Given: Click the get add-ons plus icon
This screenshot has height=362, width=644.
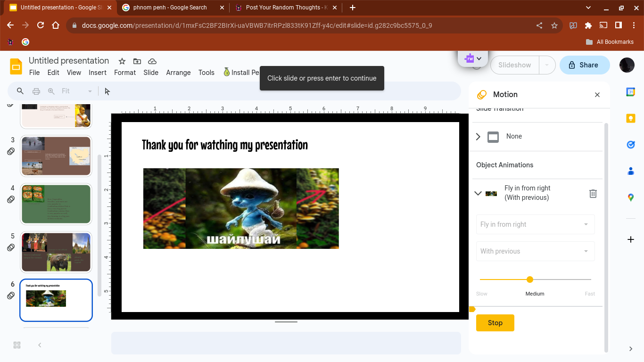Looking at the screenshot, I should [631, 239].
